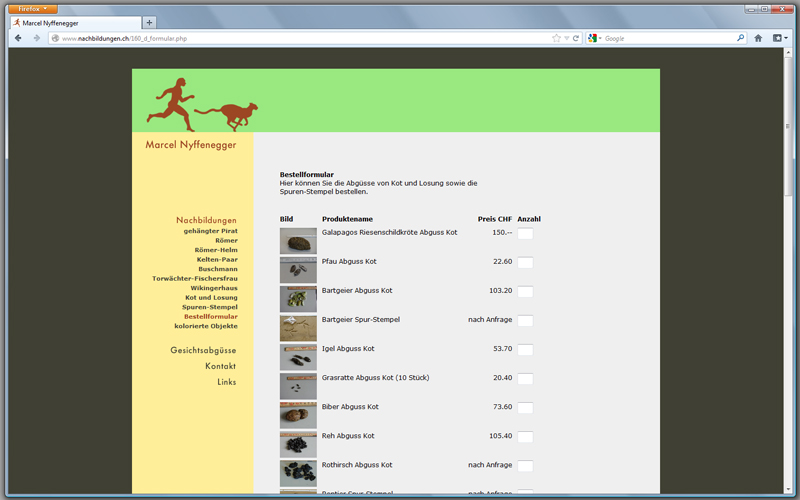
Task: Click the search magnifier icon
Action: tap(740, 38)
